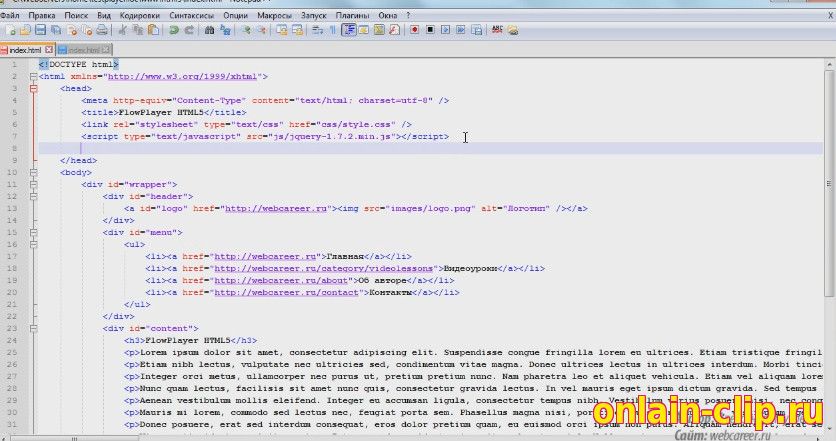The image size is (836, 441).
Task: Collapse the html block on line 2
Action: [34, 77]
